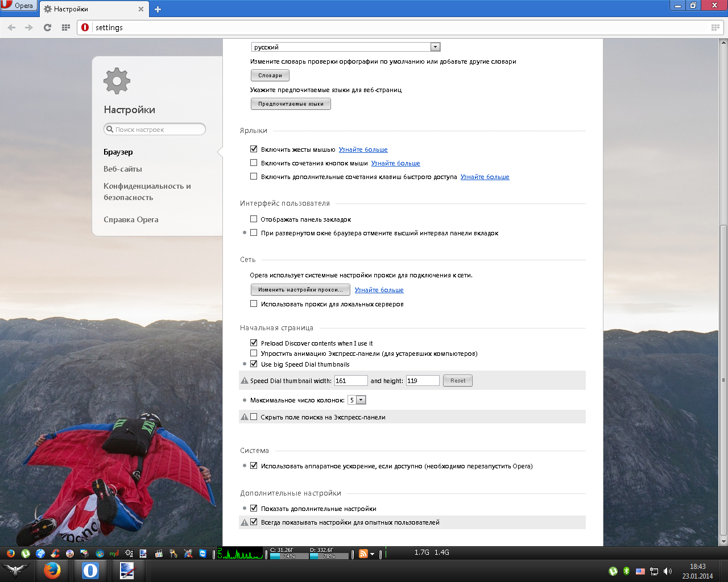The image size is (728, 582).
Task: Open the Opera main menu button
Action: (18, 6)
